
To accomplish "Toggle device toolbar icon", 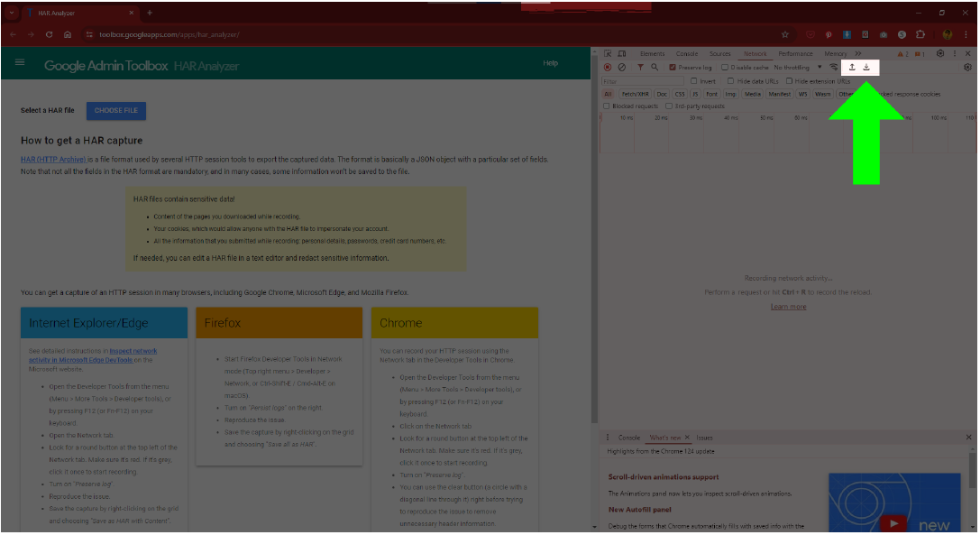I will (x=622, y=54).
